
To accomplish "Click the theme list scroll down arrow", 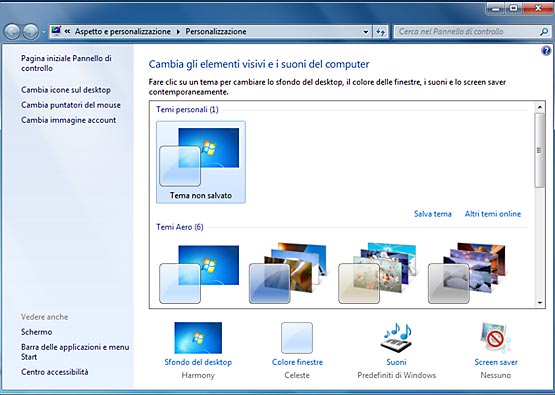I will tap(540, 303).
